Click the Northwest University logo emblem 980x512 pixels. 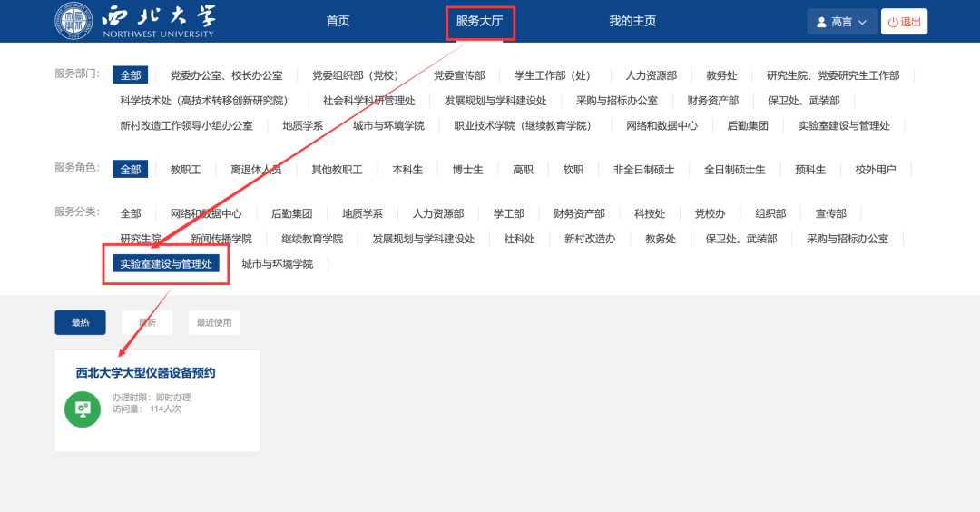click(73, 21)
